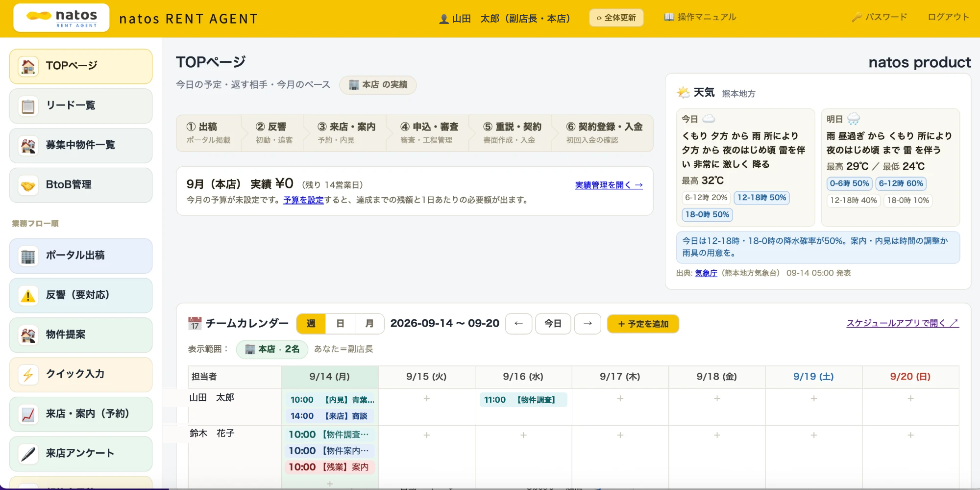Open 山田 太郎's 11:00【物件調査】event

(523, 400)
